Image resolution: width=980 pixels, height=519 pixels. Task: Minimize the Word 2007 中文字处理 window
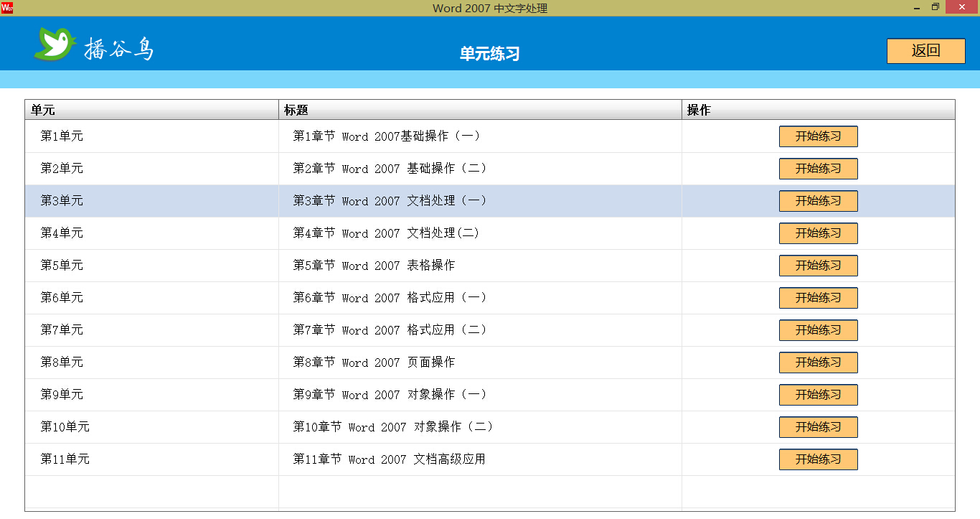click(x=917, y=8)
